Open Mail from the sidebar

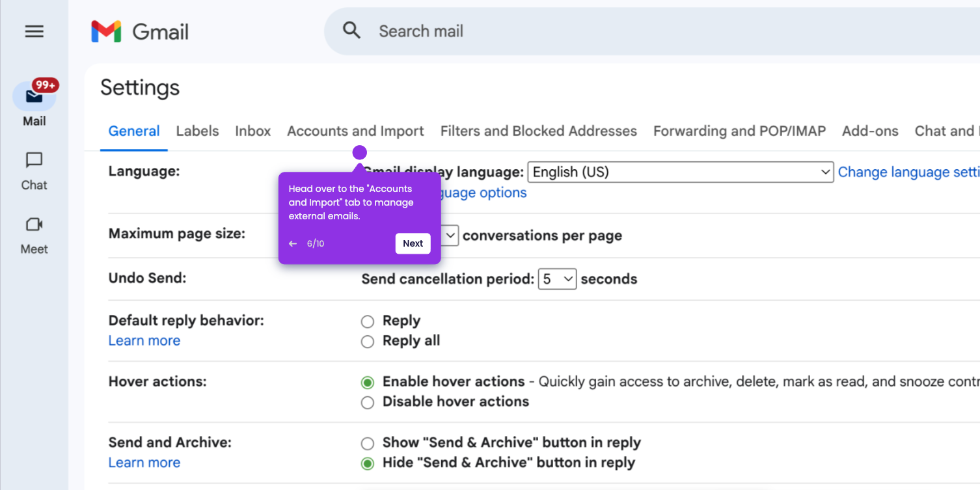(x=34, y=104)
